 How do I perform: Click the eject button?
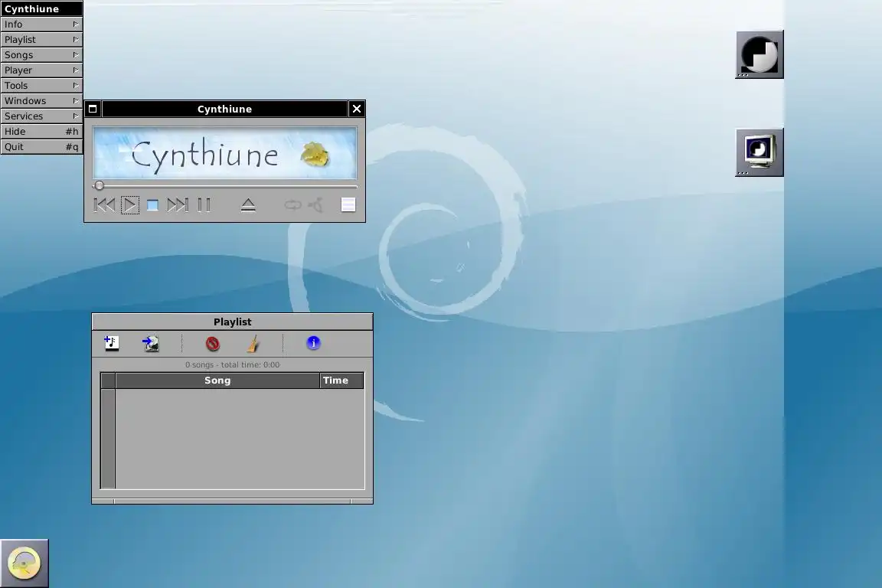(x=248, y=205)
